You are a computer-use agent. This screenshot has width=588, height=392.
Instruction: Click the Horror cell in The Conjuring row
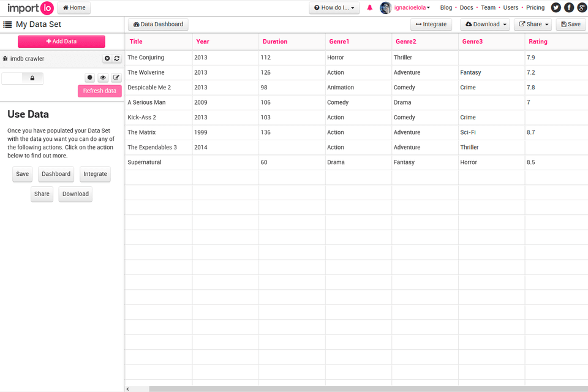point(358,58)
